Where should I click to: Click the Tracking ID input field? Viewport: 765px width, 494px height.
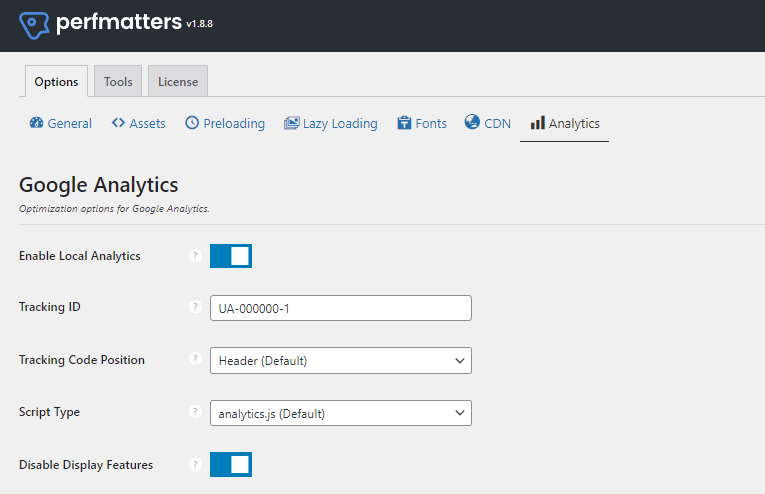pos(341,308)
